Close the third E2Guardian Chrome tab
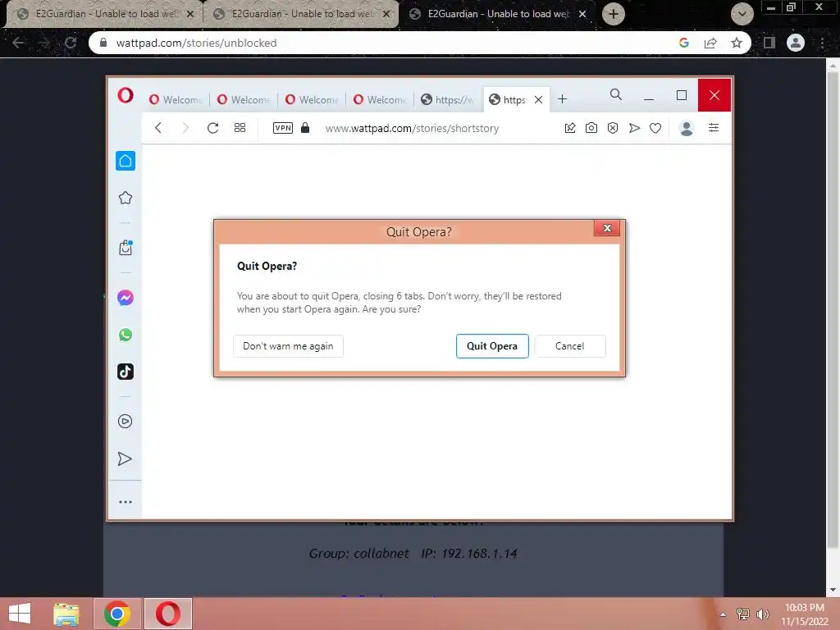Image resolution: width=840 pixels, height=630 pixels. pos(582,14)
